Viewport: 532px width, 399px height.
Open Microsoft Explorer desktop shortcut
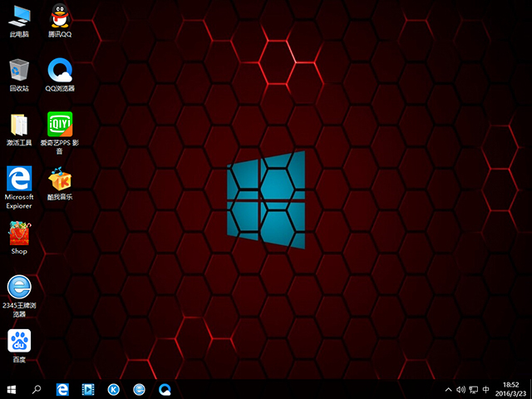coord(18,179)
